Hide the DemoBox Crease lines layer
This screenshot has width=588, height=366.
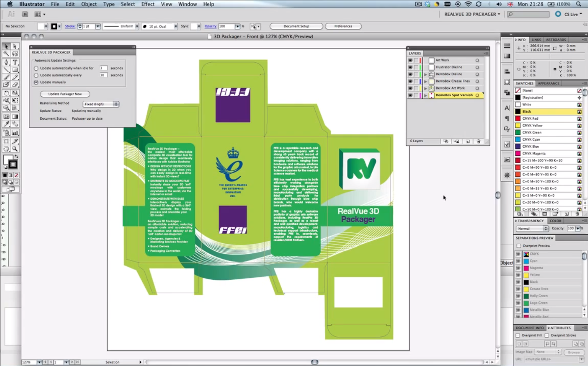(410, 82)
